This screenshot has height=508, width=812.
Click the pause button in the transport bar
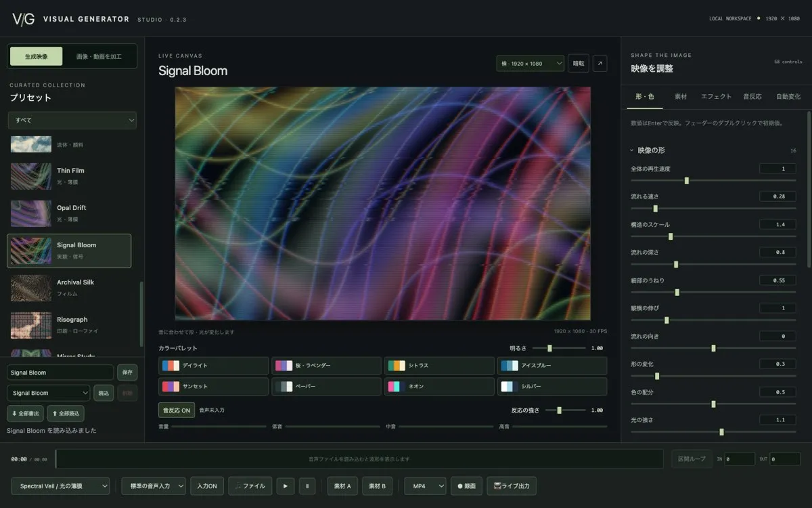[307, 486]
